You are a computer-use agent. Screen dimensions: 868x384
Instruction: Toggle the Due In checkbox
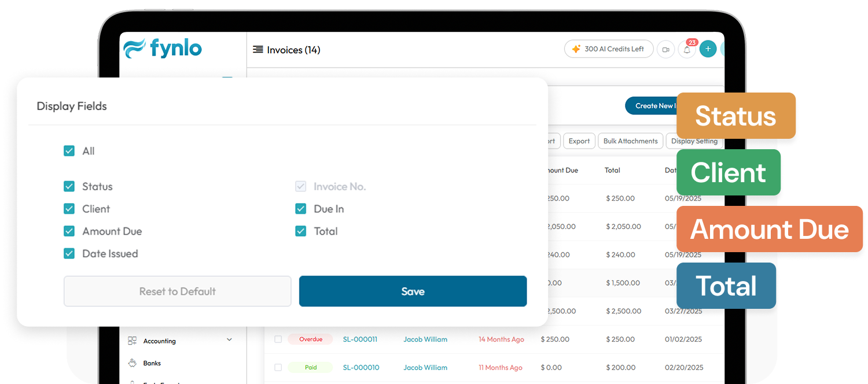tap(301, 209)
